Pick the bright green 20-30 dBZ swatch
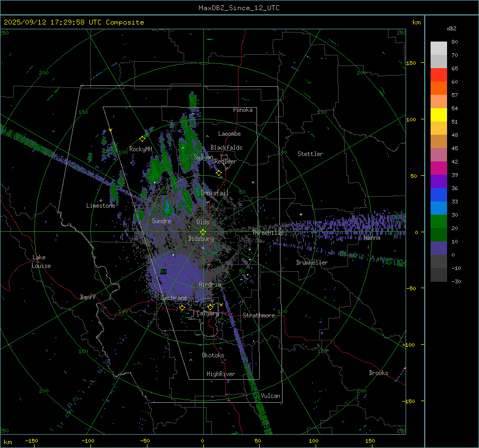 click(439, 222)
